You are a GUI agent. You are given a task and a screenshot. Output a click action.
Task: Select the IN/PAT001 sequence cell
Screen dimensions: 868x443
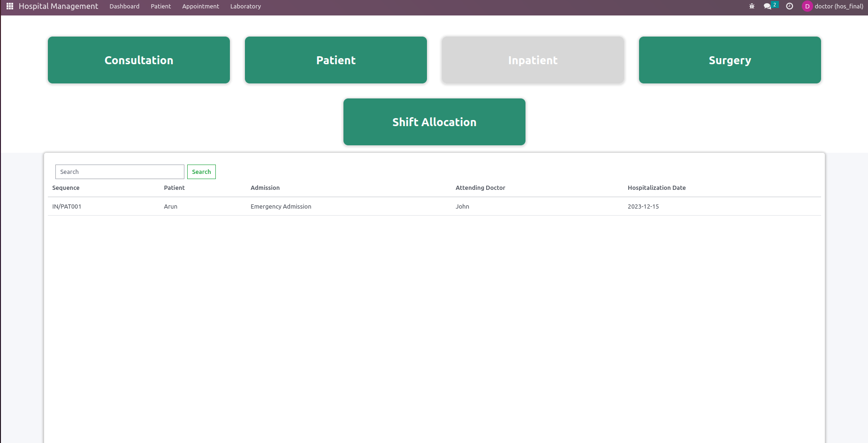click(x=67, y=206)
